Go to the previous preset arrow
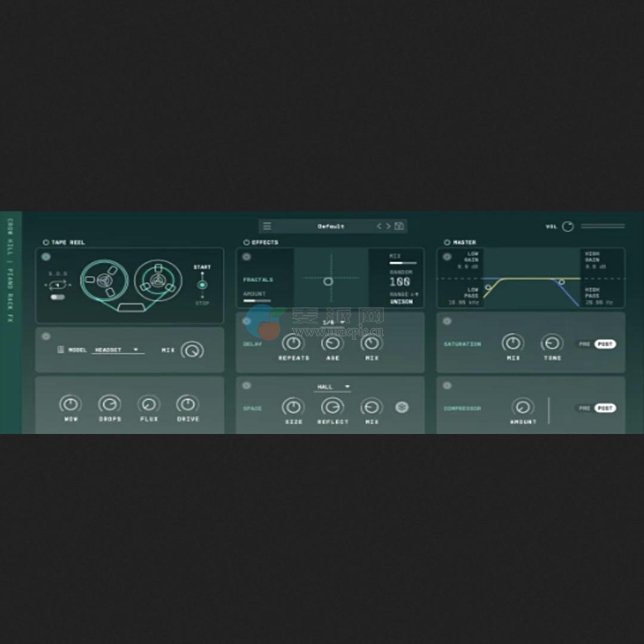This screenshot has height=644, width=644. [379, 227]
